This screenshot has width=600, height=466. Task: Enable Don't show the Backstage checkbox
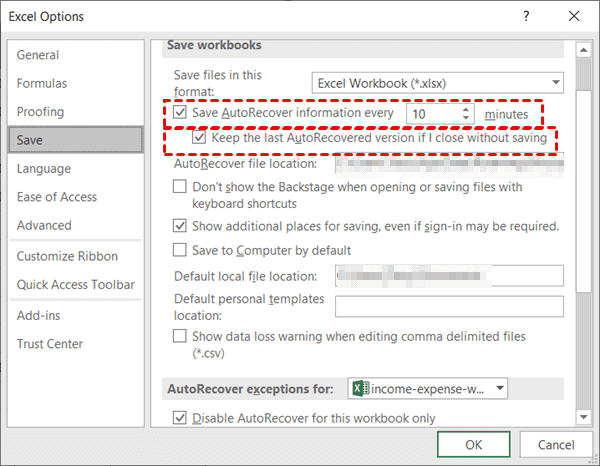[x=180, y=187]
